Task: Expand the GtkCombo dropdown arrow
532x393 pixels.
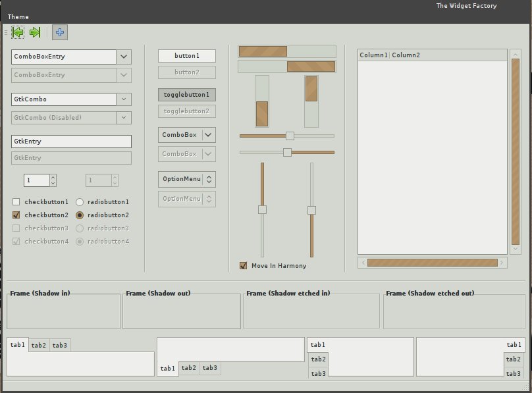Action: click(x=124, y=99)
